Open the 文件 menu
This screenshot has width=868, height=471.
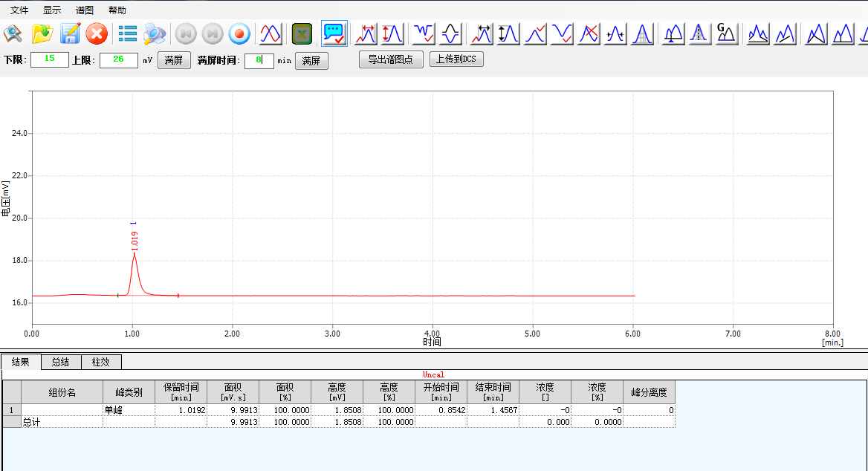tap(19, 10)
